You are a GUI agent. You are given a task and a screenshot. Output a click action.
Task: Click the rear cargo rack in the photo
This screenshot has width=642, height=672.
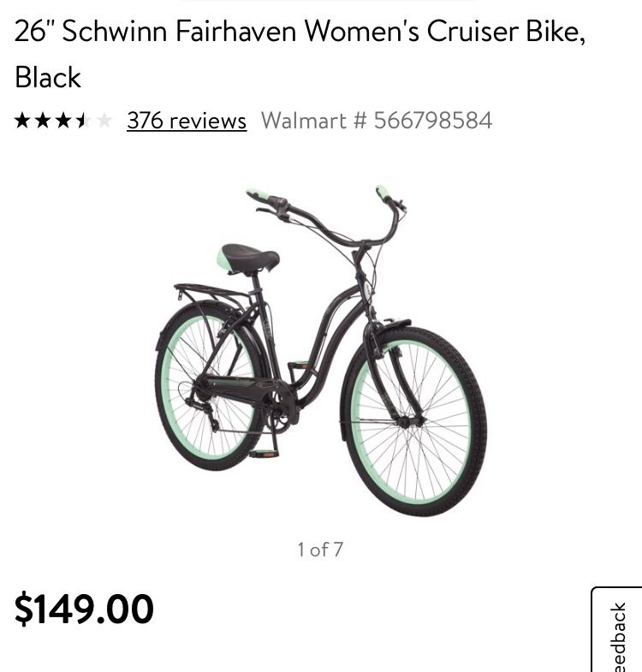point(211,293)
